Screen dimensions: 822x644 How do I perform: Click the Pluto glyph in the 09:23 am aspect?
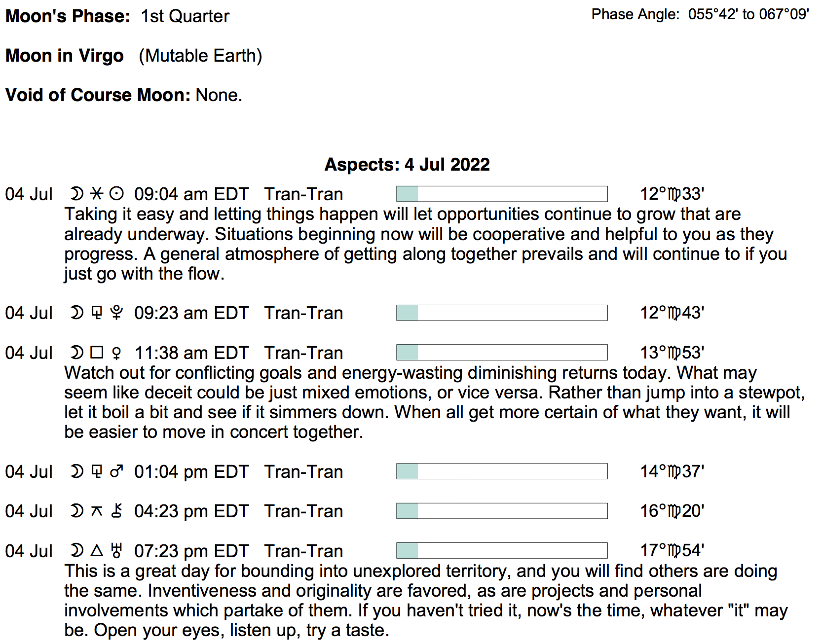[x=116, y=313]
